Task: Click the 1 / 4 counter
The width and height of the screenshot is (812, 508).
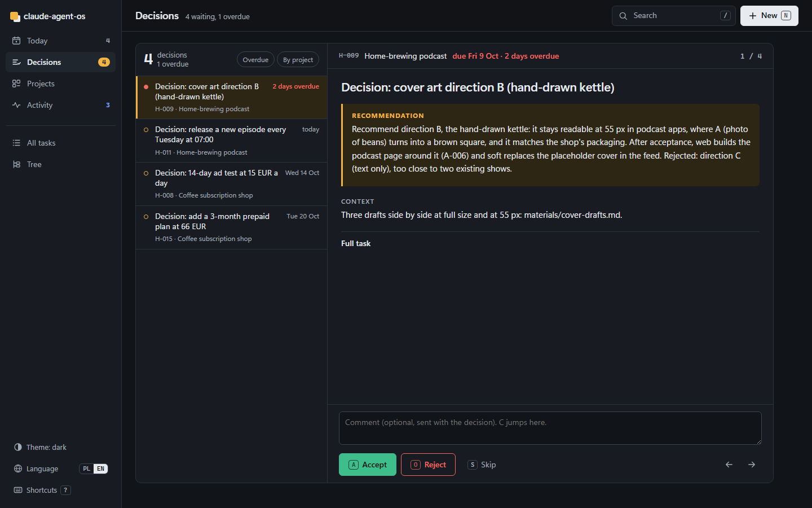Action: point(751,56)
